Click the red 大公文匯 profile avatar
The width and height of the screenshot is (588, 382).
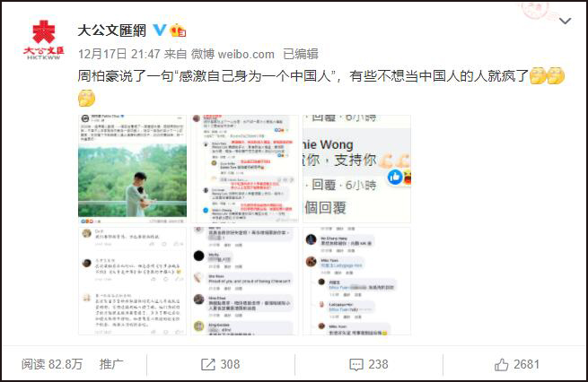43,39
